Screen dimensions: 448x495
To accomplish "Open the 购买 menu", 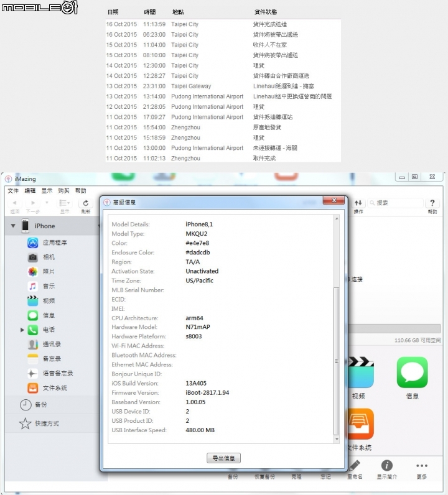I will 63,191.
